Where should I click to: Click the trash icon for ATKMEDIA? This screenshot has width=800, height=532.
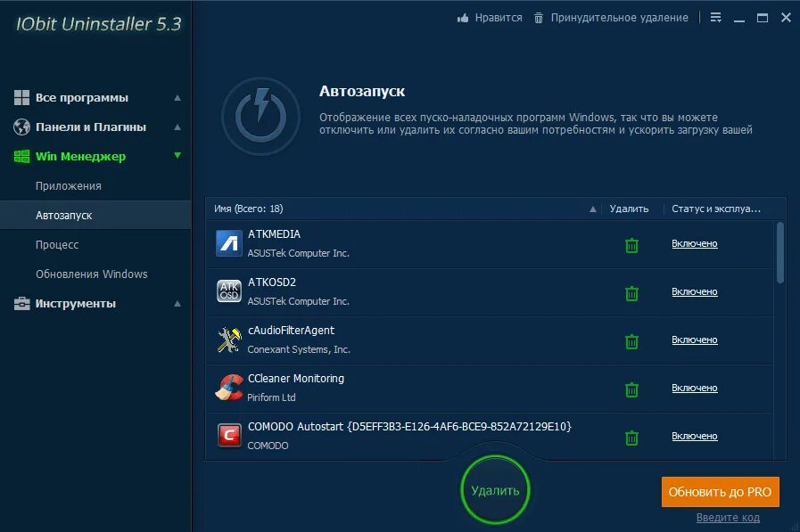[x=631, y=246]
